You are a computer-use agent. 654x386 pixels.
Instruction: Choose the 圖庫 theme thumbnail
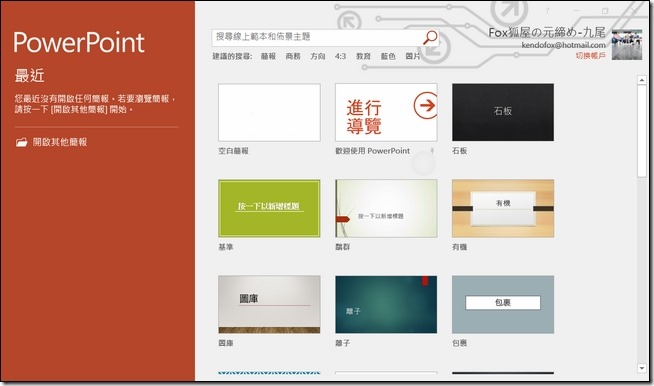coord(269,304)
